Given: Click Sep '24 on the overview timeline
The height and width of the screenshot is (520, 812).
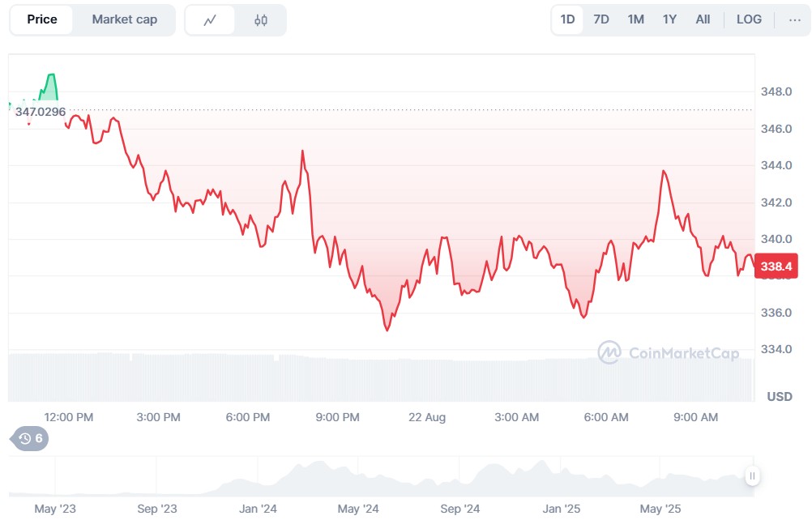Looking at the screenshot, I should pos(460,509).
